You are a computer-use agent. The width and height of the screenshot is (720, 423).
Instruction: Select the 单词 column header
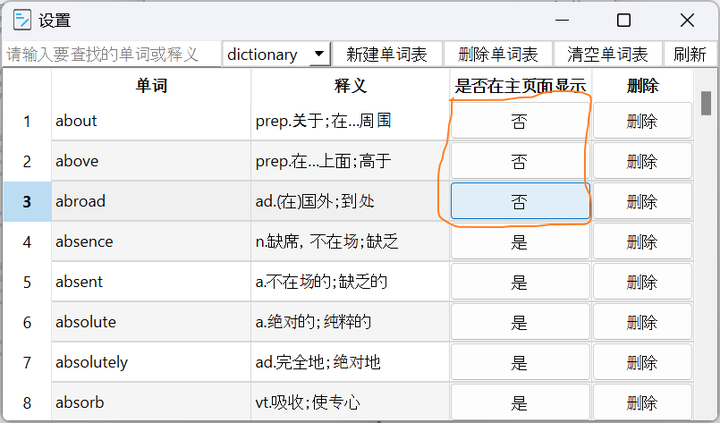151,86
